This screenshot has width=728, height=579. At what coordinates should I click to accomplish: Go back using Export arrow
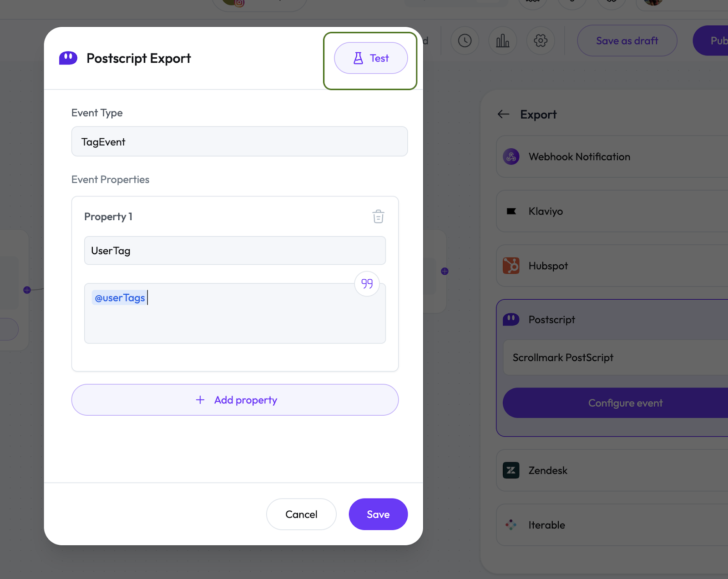pyautogui.click(x=503, y=115)
